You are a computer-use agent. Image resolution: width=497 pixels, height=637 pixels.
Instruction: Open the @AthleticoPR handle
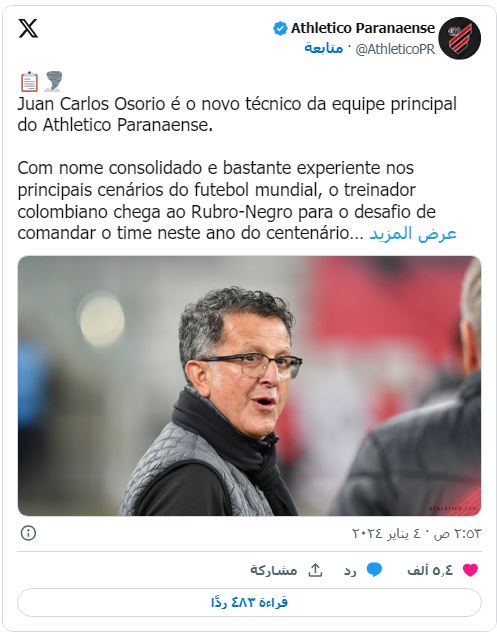pyautogui.click(x=395, y=49)
